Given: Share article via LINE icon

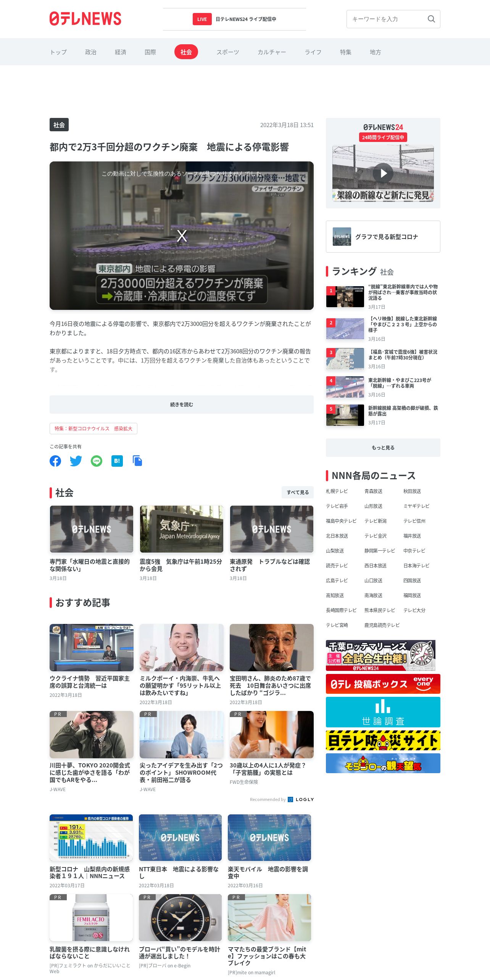Looking at the screenshot, I should [97, 461].
